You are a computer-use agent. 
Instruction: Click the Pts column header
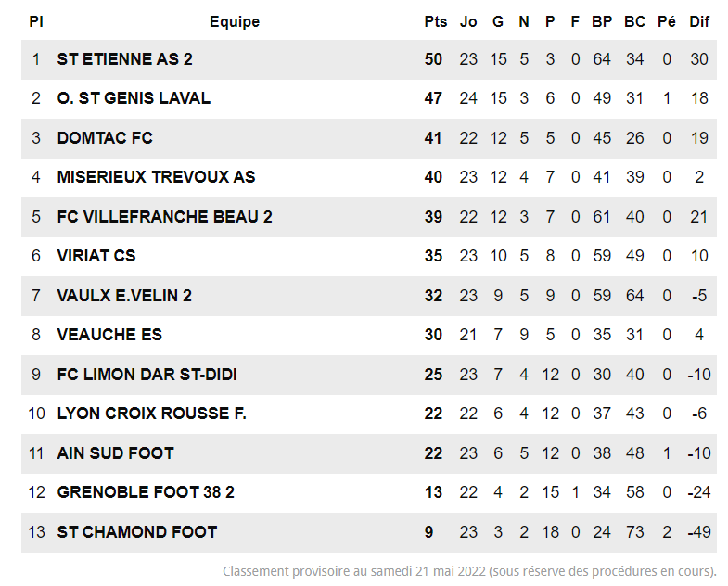(435, 22)
